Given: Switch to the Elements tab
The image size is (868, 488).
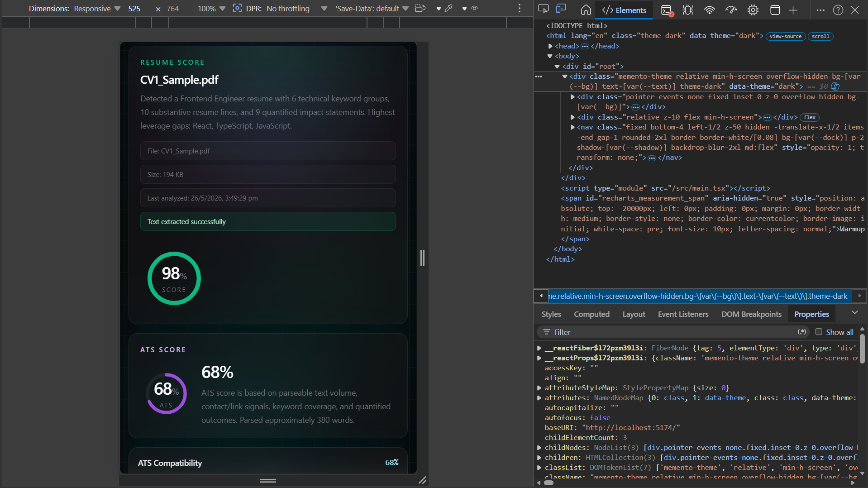Looking at the screenshot, I should coord(625,10).
